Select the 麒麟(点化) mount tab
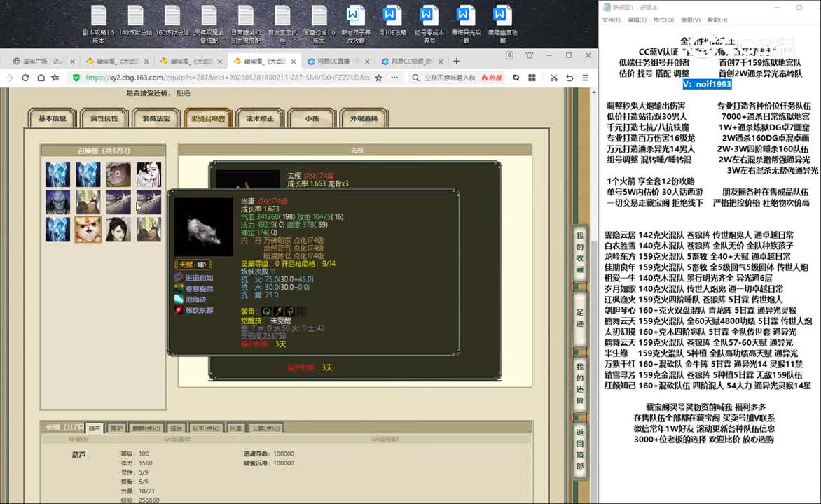 pos(146,428)
